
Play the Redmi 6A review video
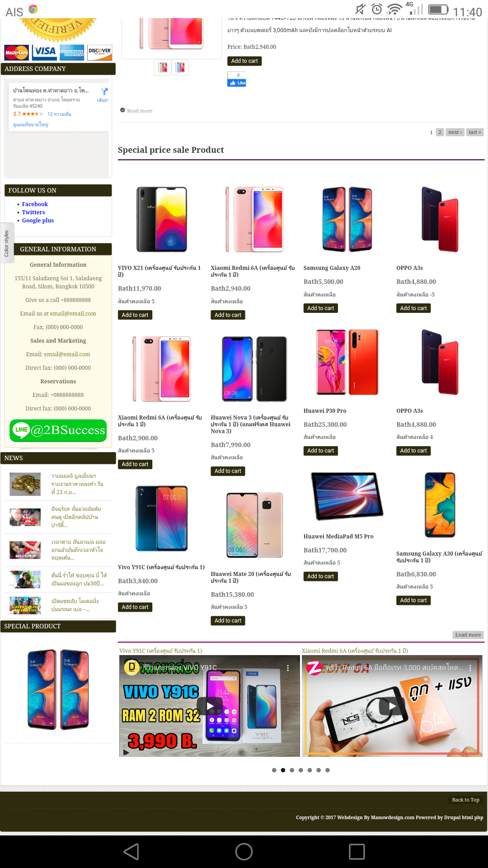[392, 706]
